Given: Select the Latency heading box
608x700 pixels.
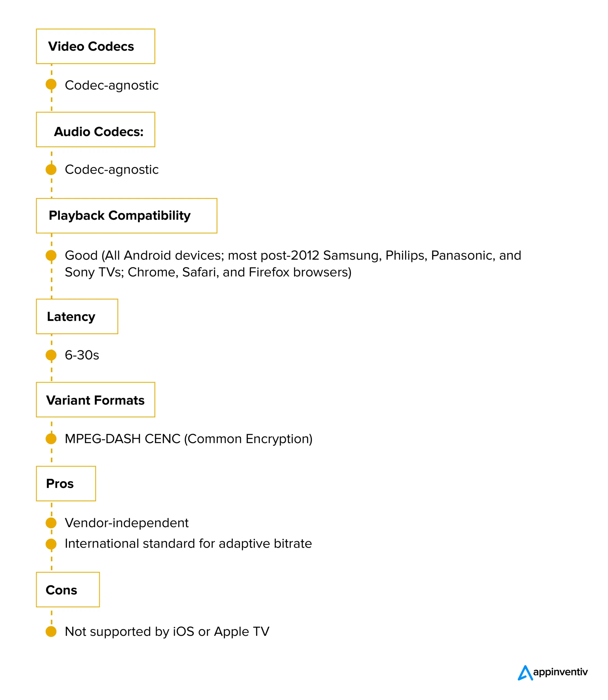Looking at the screenshot, I should (x=77, y=316).
